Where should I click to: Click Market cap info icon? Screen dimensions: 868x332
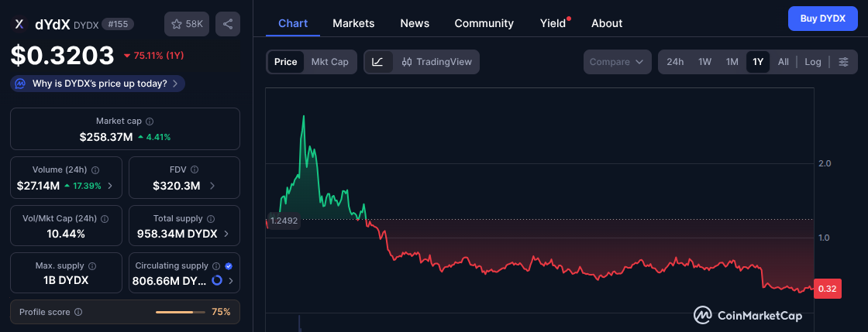coord(150,122)
